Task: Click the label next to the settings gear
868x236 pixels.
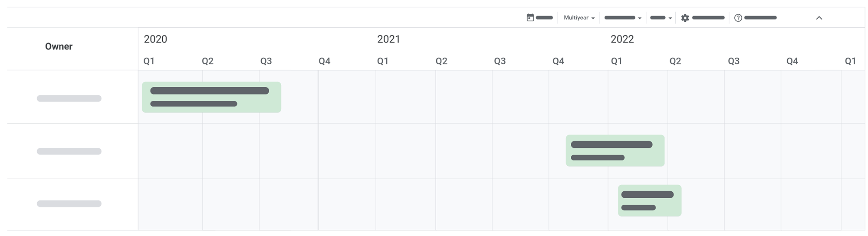Action: tap(708, 18)
